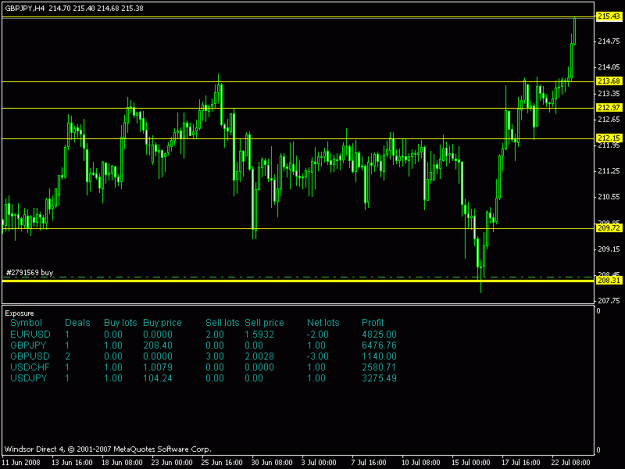
Task: Click USDCHF profit value 2580.71
Action: point(379,367)
